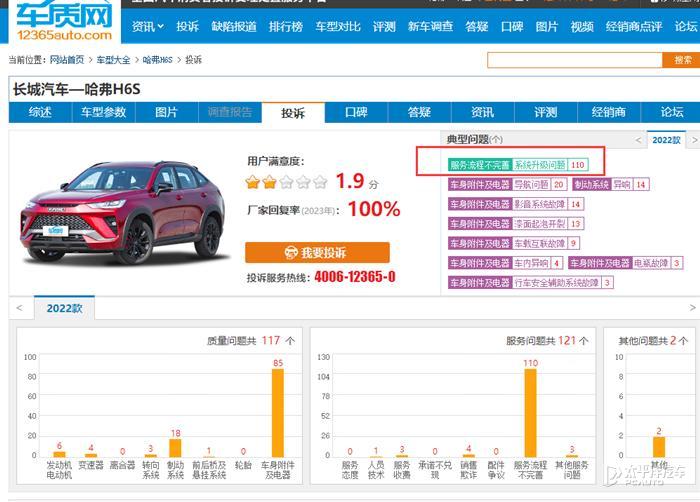Open 电瓶故障 3 complaint tag

point(626,263)
